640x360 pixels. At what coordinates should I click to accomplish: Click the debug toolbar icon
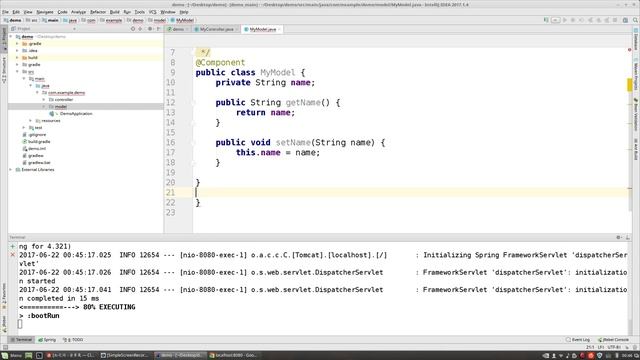(573, 20)
